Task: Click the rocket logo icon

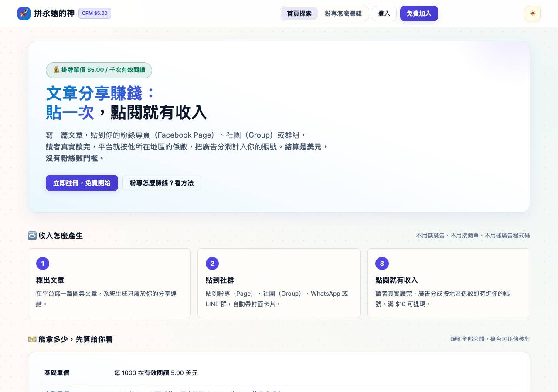Action: (24, 14)
